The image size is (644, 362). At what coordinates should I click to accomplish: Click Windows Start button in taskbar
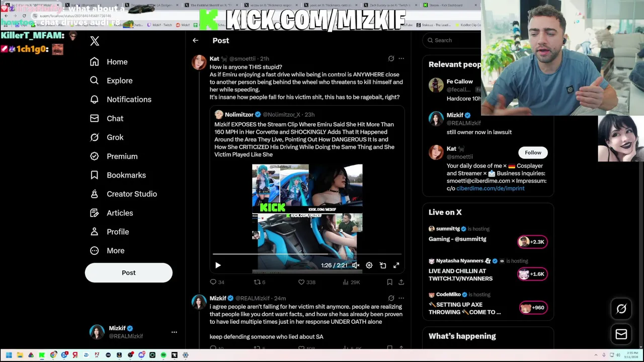click(x=9, y=355)
